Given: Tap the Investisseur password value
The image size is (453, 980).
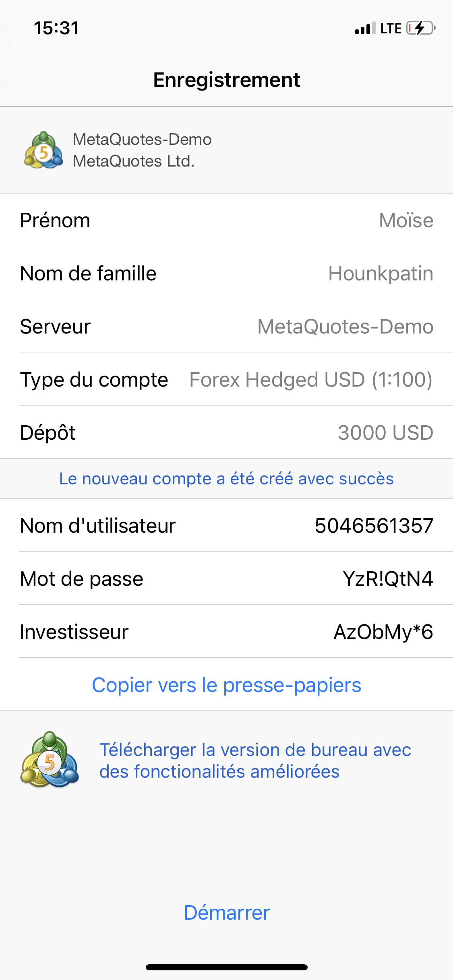Looking at the screenshot, I should (x=383, y=632).
